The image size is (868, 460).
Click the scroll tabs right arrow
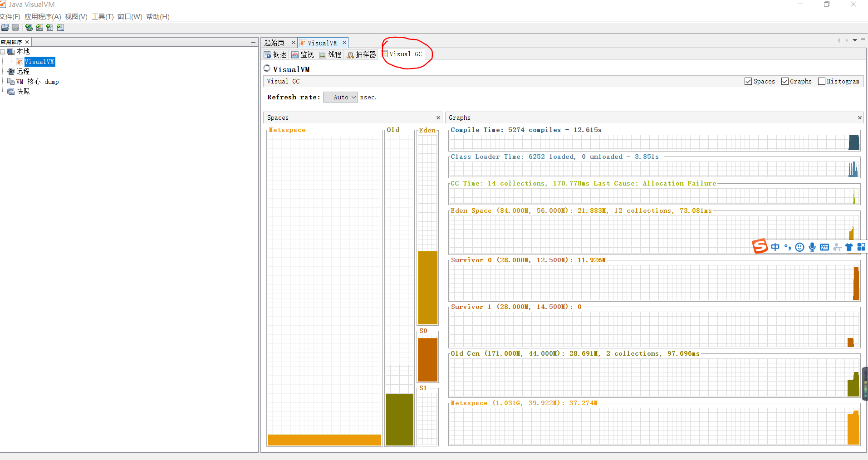click(x=847, y=40)
